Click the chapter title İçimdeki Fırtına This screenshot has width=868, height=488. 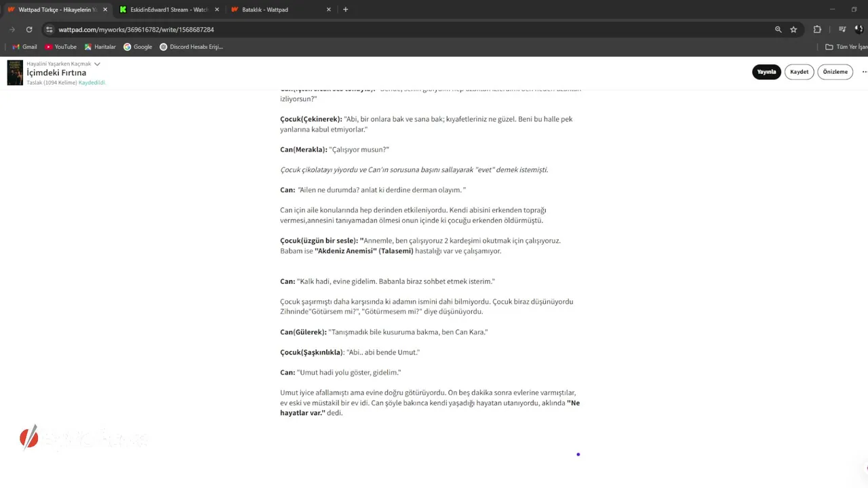56,73
